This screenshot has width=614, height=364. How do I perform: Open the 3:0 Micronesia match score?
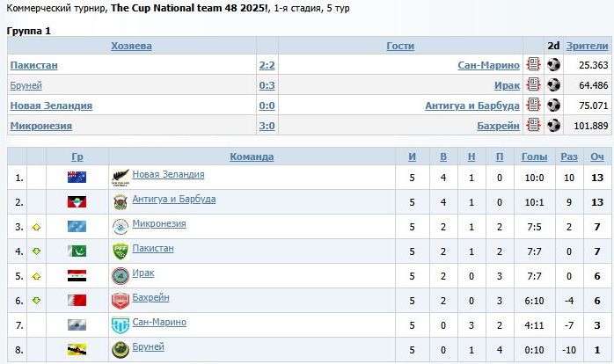click(x=267, y=126)
